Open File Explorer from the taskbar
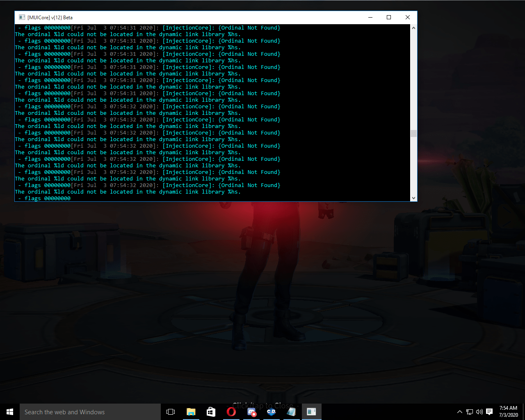This screenshot has height=420, width=525. pyautogui.click(x=191, y=412)
